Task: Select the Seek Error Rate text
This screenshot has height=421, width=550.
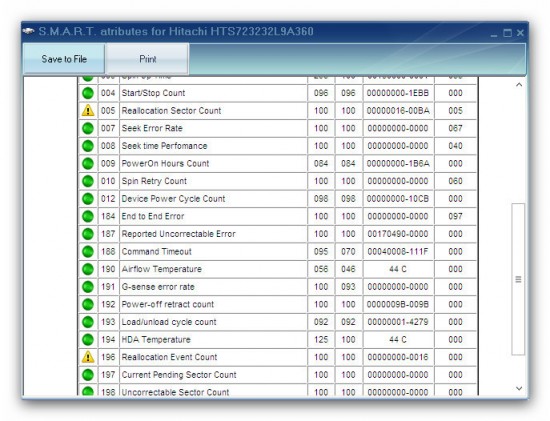Action: pos(152,128)
